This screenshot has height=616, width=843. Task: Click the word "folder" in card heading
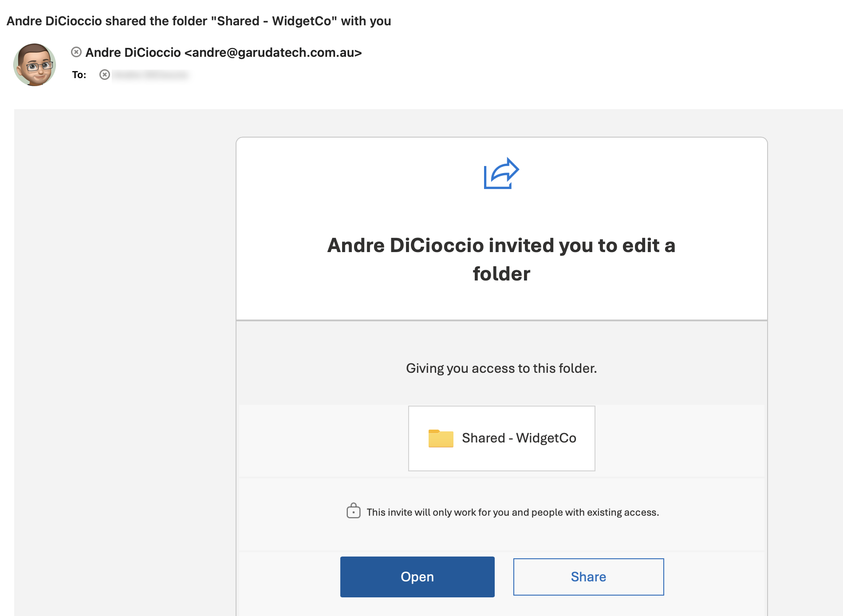[501, 274]
